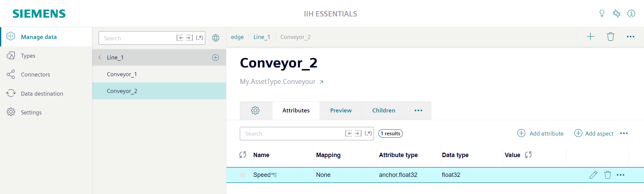The width and height of the screenshot is (644, 194).
Task: Switch to the Children tab
Action: pos(384,110)
